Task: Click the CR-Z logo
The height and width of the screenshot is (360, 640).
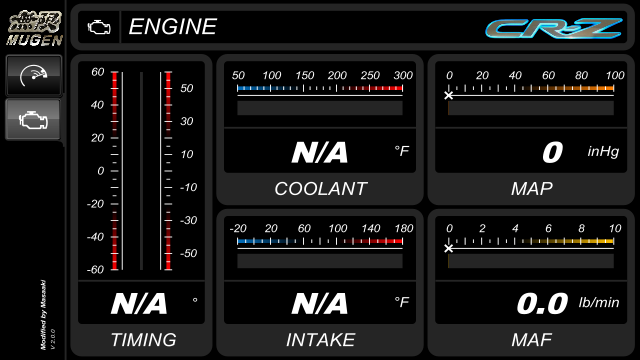Action: 553,28
